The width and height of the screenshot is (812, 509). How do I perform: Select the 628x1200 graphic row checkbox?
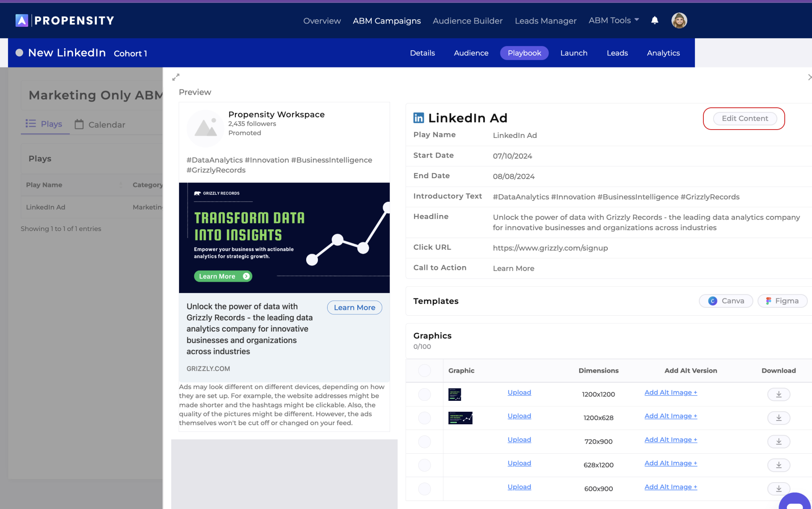pyautogui.click(x=424, y=465)
